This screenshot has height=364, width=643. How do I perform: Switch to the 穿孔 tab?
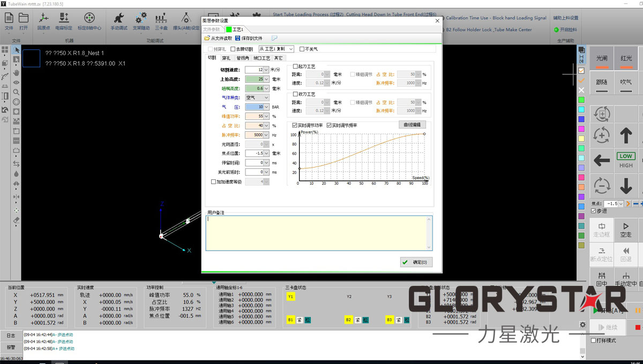point(226,58)
